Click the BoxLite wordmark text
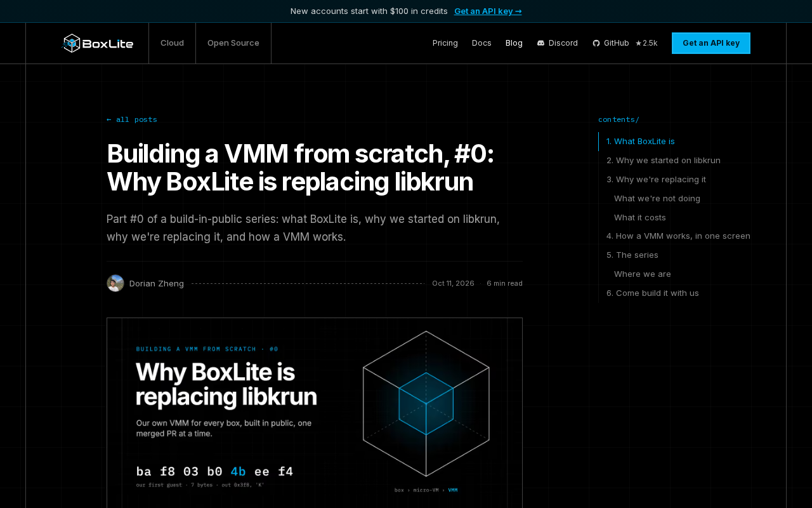Viewport: 812px width, 508px height. (108, 44)
